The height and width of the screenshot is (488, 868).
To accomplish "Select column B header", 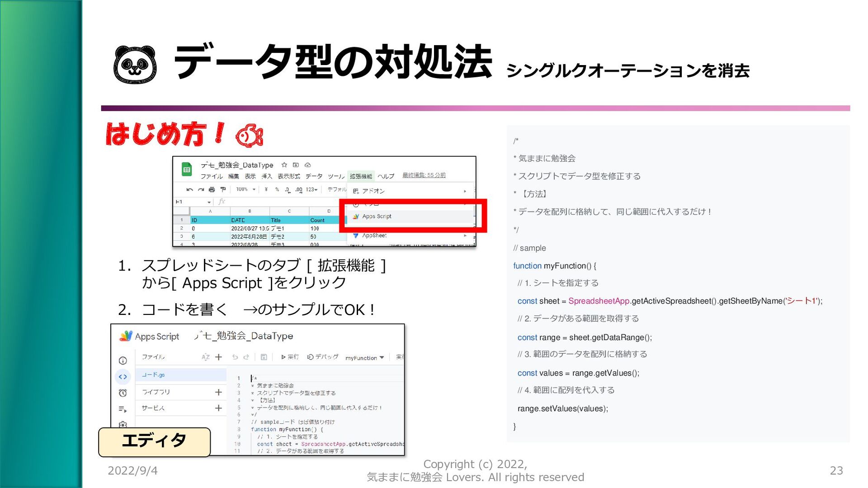I will coord(250,211).
